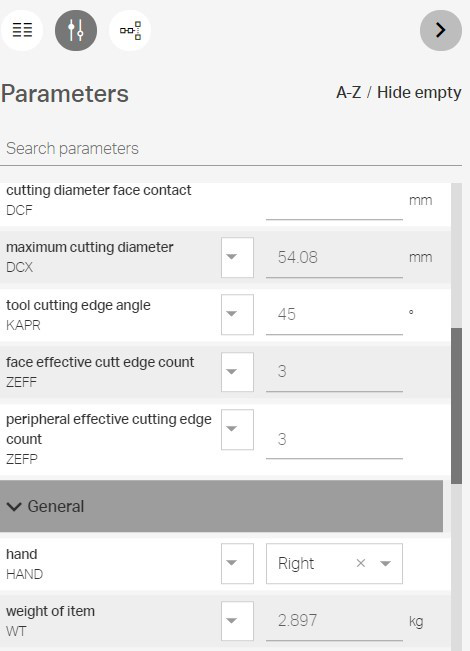
Task: Open the small dropdown next to hand
Action: pos(237,563)
